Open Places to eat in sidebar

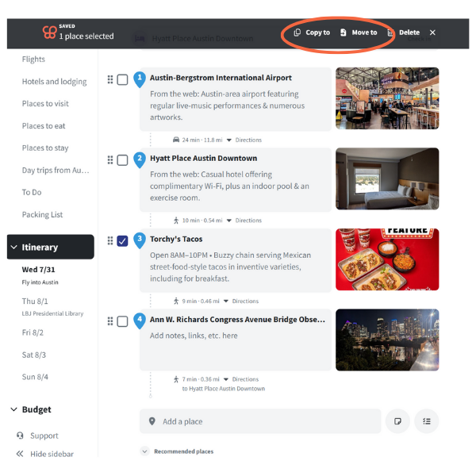[x=42, y=125]
